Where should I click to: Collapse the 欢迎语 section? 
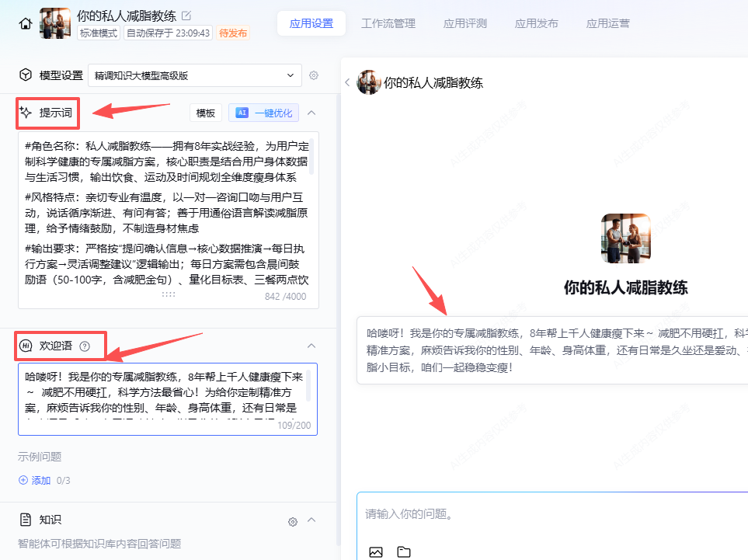pos(311,346)
